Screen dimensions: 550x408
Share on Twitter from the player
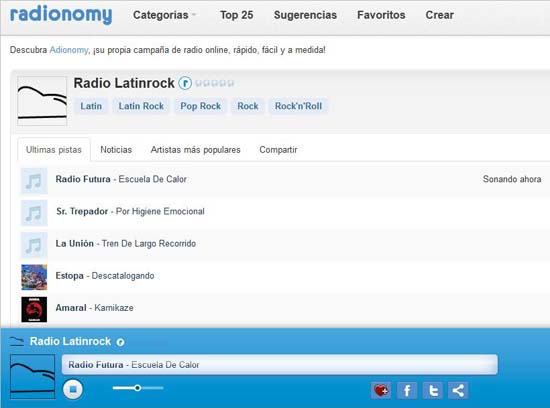[x=433, y=390]
